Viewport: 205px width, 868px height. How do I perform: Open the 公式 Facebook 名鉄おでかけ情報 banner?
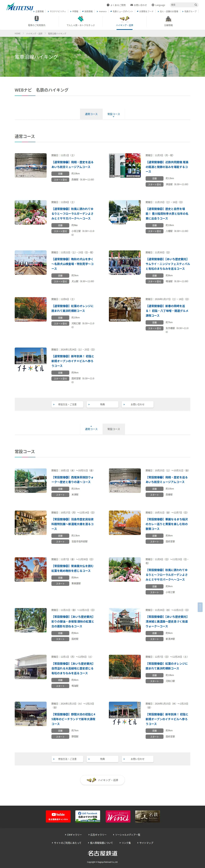(x=88, y=816)
